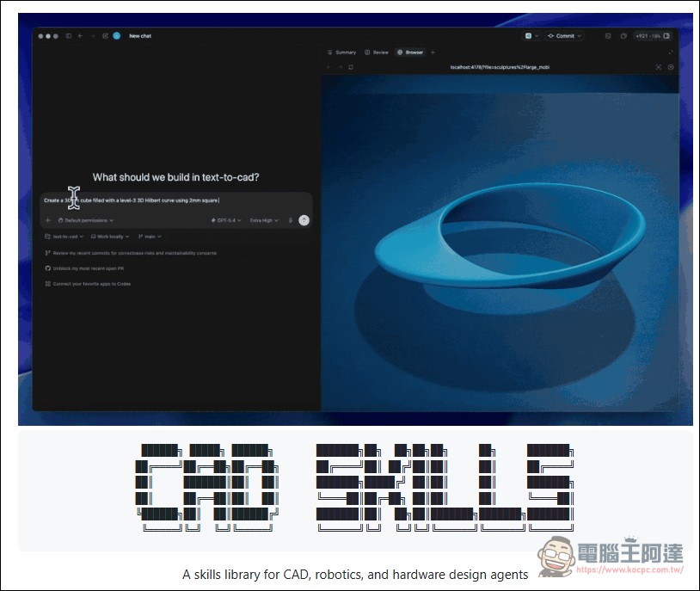Viewport: 700px width, 591px height.
Task: Send the prompt with the arrow button
Action: pyautogui.click(x=304, y=220)
